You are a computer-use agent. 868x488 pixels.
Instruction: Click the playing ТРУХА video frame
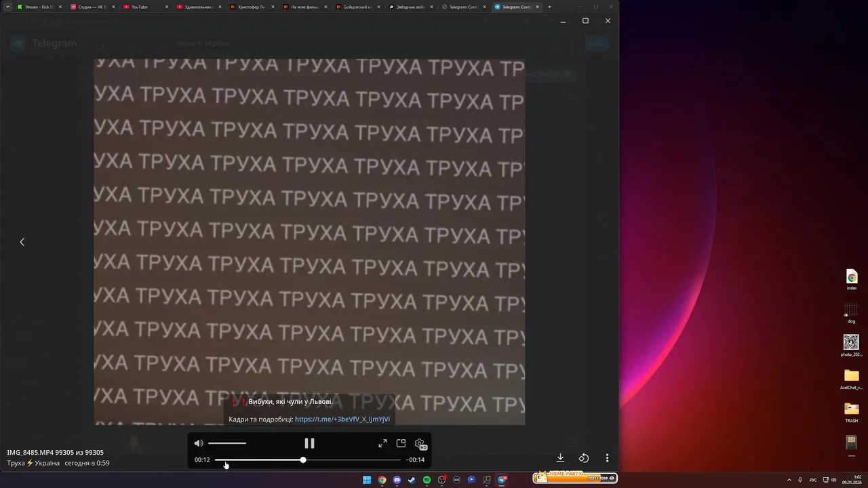[309, 241]
